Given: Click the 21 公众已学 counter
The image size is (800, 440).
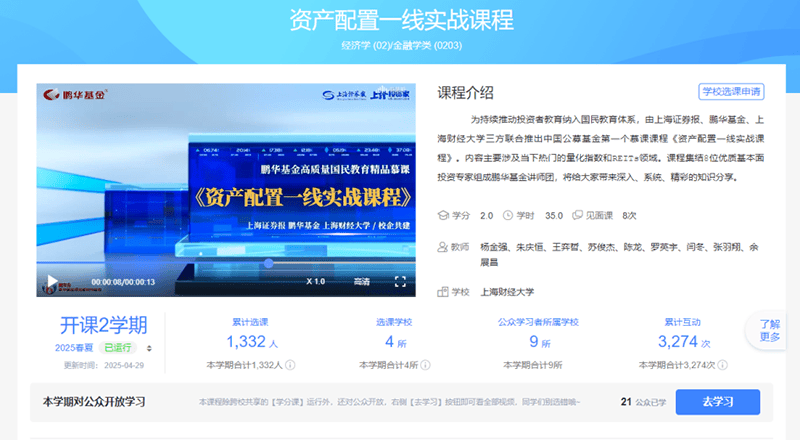Looking at the screenshot, I should click(x=643, y=402).
